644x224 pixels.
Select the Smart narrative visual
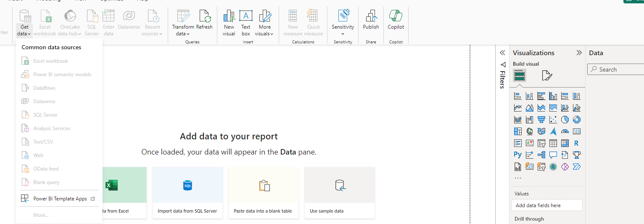[565, 155]
